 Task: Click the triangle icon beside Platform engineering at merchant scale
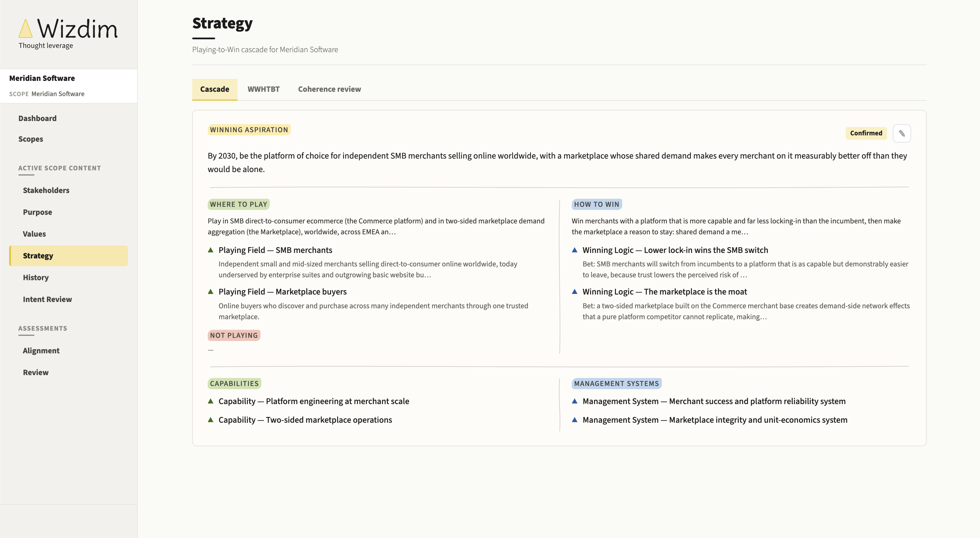pos(210,401)
